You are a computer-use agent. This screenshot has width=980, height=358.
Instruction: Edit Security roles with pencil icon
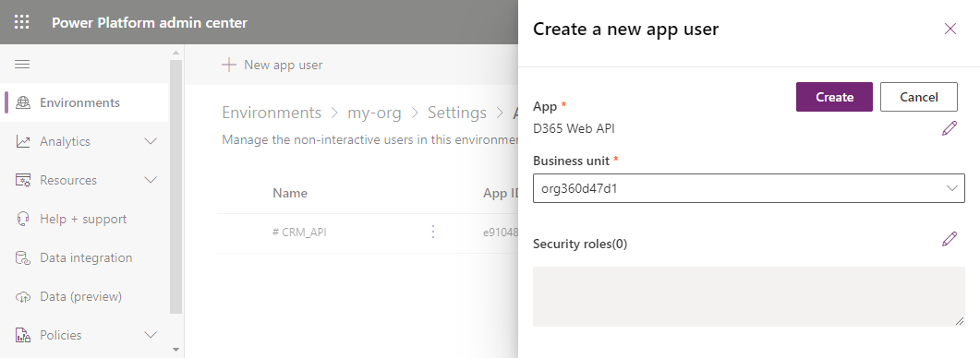(x=950, y=239)
